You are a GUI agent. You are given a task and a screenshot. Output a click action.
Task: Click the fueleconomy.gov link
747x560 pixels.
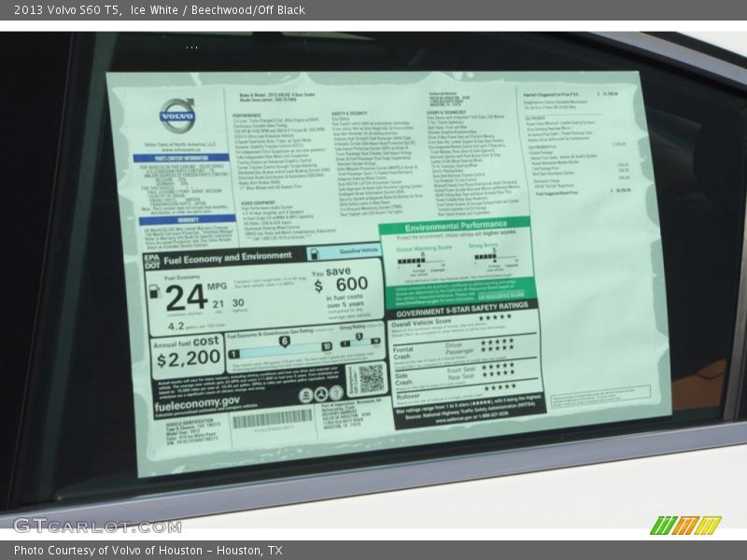197,401
